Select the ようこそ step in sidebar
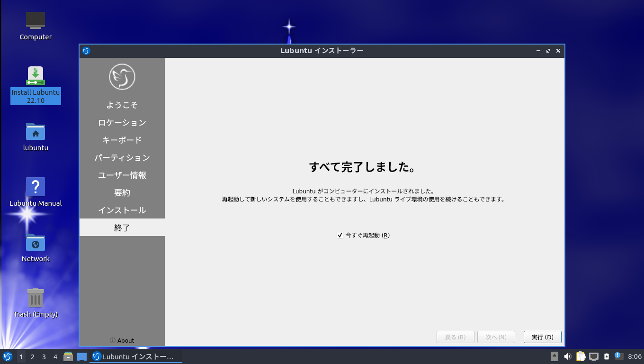644x364 pixels. tap(122, 105)
